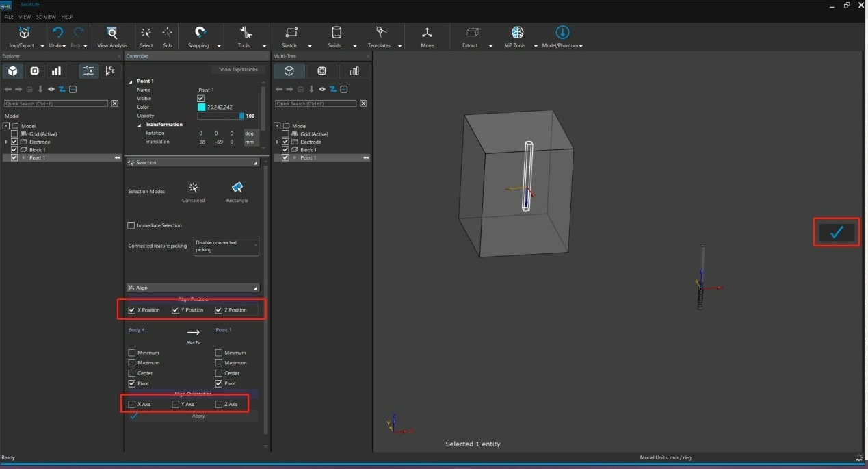Click the Imp/Export toolbar icon
The image size is (868, 469).
click(x=25, y=33)
